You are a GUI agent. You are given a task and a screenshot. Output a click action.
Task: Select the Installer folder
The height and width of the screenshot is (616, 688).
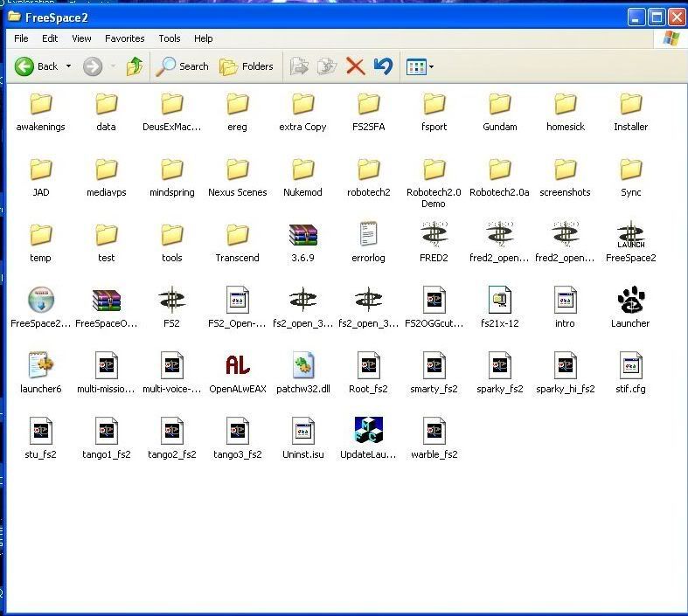(630, 112)
